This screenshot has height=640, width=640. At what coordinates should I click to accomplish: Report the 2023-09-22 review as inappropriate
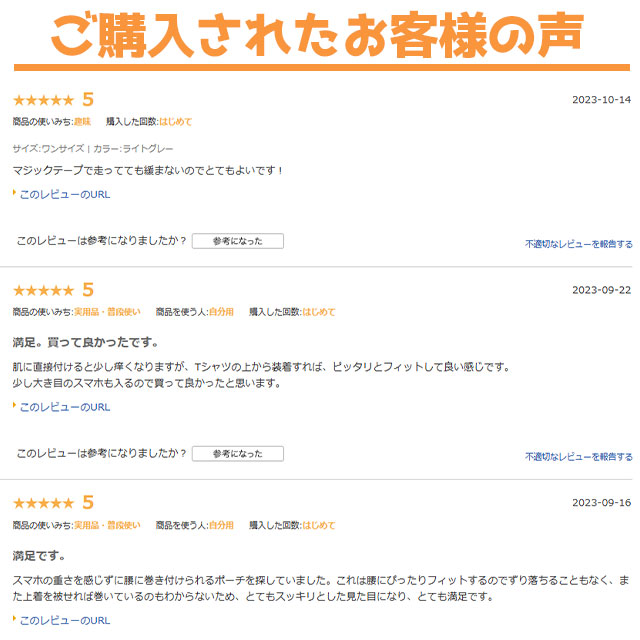click(x=578, y=457)
